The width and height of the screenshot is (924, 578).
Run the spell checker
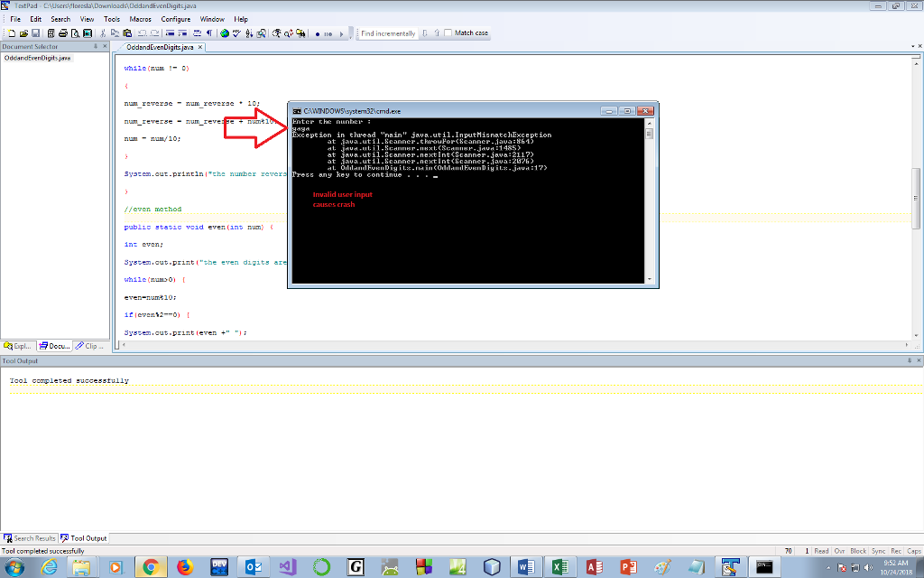[x=236, y=33]
